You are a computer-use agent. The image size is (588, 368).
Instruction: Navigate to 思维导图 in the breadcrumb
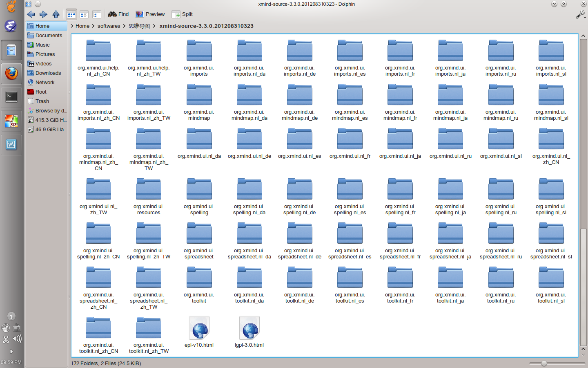click(139, 26)
